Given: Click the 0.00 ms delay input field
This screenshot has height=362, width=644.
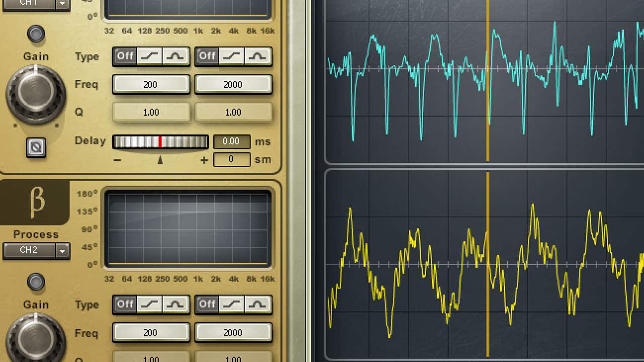Looking at the screenshot, I should click(x=231, y=141).
